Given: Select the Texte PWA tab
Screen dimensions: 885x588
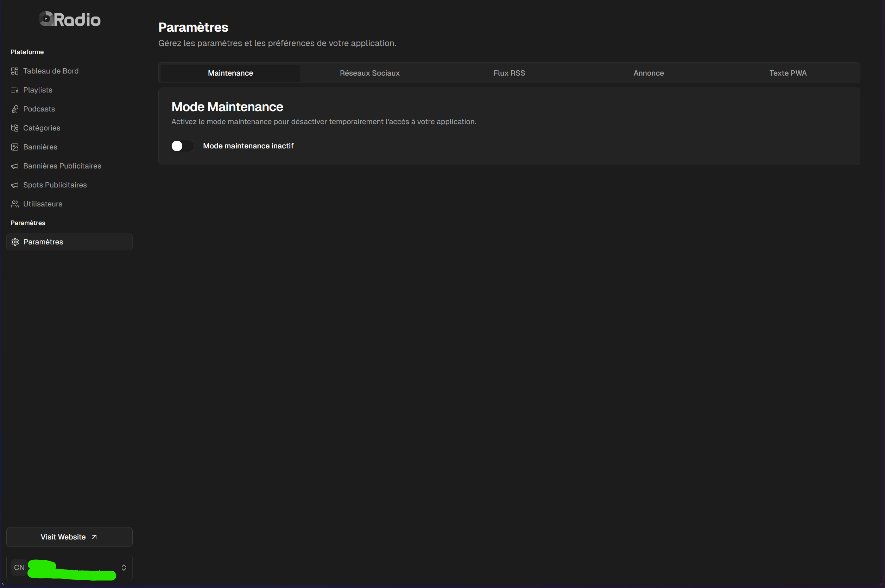Looking at the screenshot, I should tap(788, 73).
